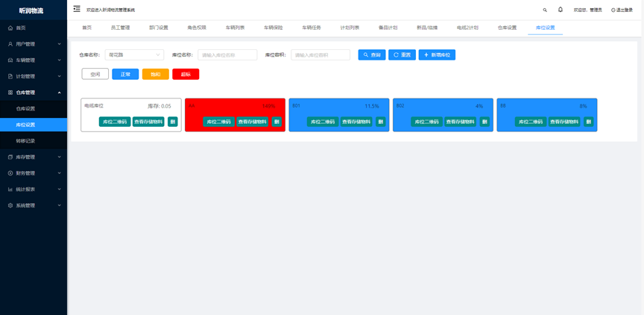Click the 重置 reset button

[402, 54]
